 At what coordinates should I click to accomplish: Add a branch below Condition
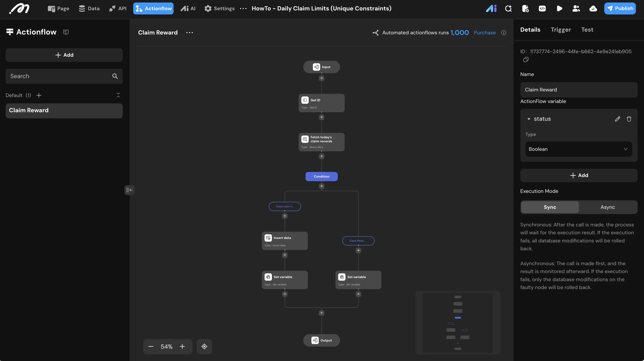[321, 186]
